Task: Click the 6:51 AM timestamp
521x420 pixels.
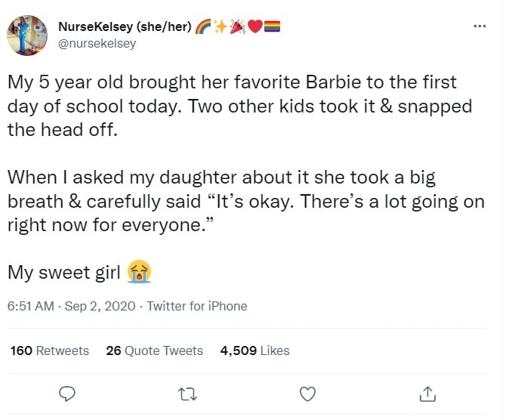Action: 30,306
